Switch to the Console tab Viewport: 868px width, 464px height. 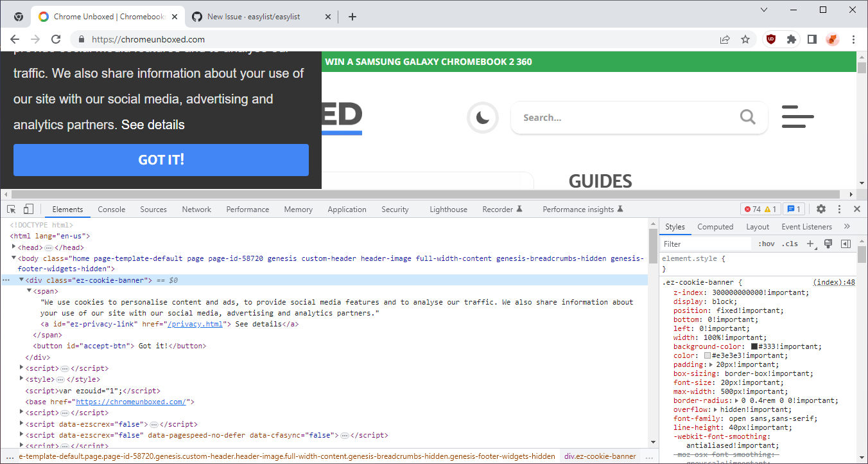pos(111,209)
